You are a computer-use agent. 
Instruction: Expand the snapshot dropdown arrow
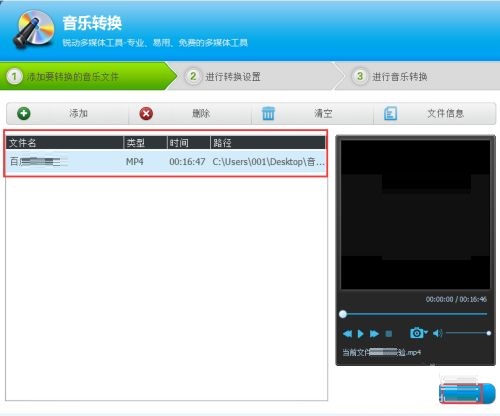coord(426,332)
